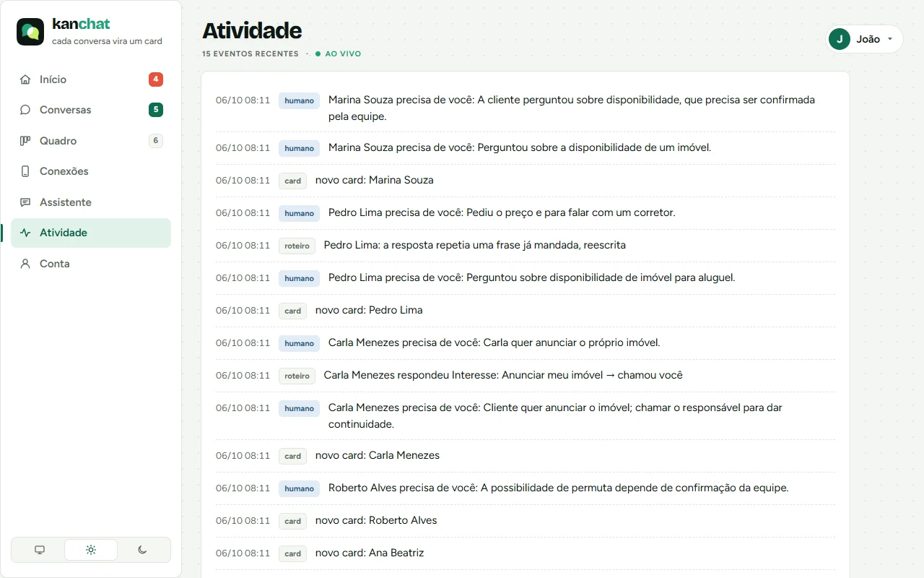Click the Conta person icon

click(x=25, y=264)
